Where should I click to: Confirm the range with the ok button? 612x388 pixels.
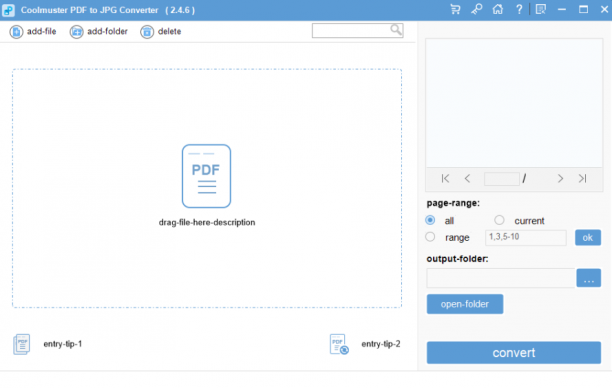[588, 237]
